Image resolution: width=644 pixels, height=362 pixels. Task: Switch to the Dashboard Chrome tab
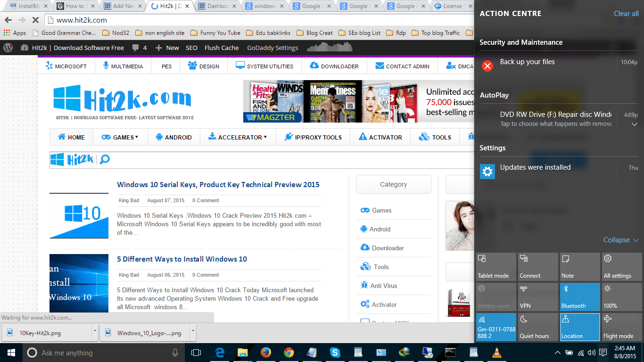pos(216,6)
